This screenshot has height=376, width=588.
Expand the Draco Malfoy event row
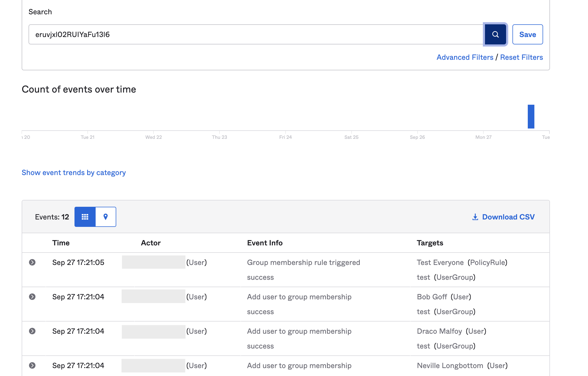tap(32, 331)
